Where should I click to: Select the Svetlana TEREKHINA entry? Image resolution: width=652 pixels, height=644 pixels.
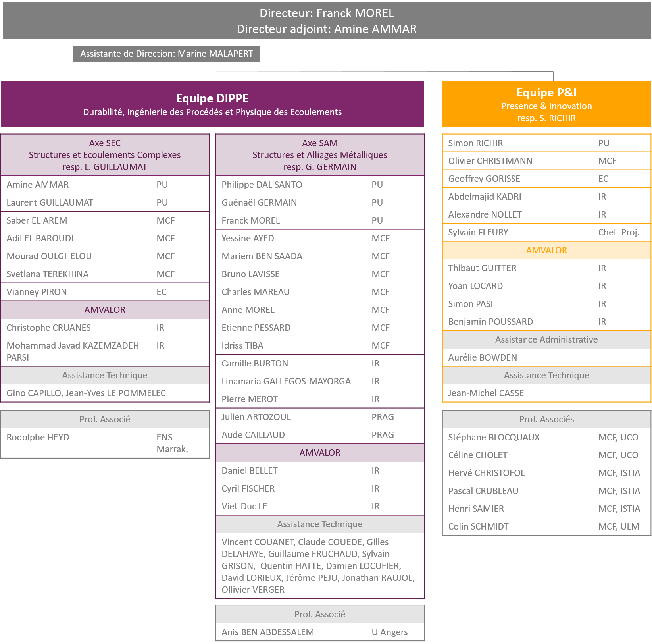pos(48,274)
